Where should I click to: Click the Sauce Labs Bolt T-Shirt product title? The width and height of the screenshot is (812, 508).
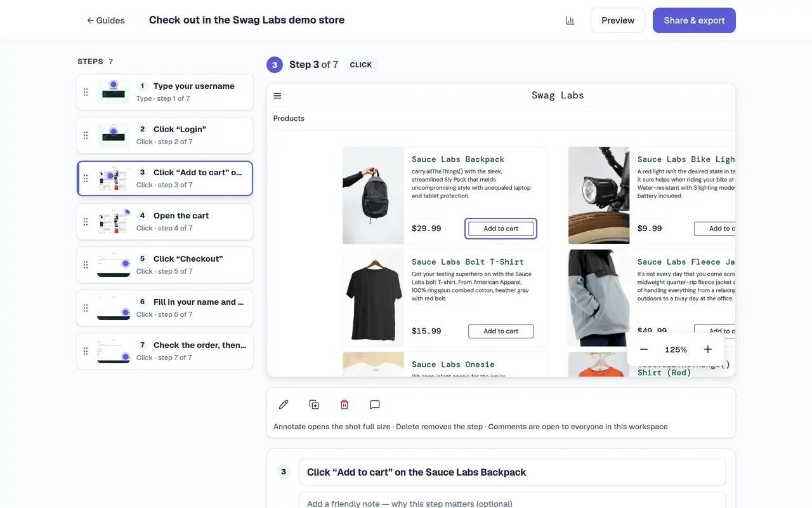pyautogui.click(x=468, y=262)
